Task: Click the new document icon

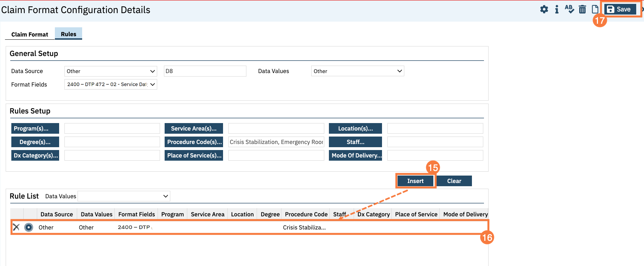Action: coord(595,9)
